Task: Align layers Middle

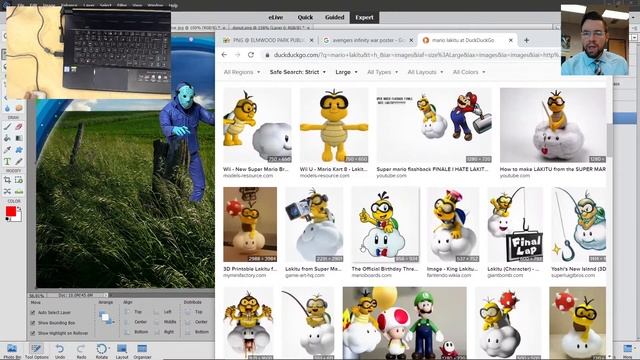Action: (165, 322)
